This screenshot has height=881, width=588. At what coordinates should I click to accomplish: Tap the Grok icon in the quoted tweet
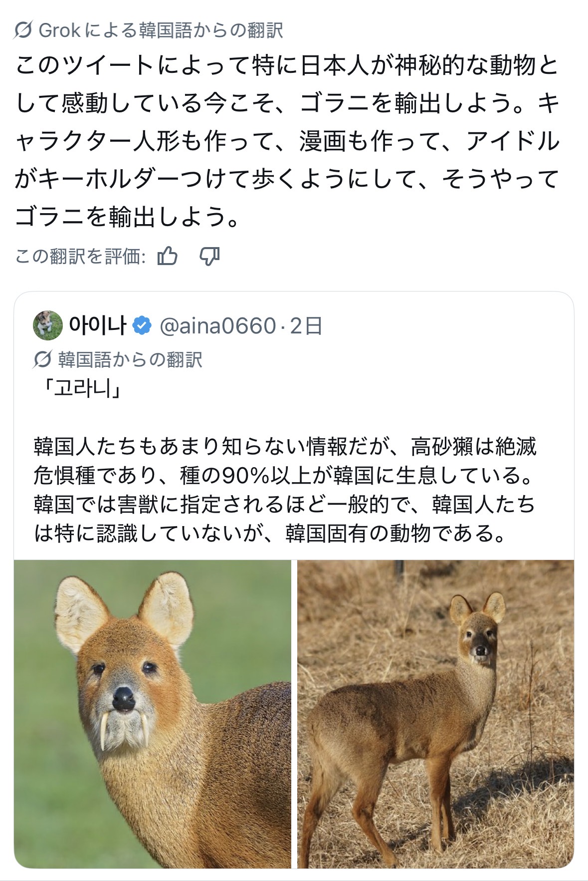[x=43, y=359]
